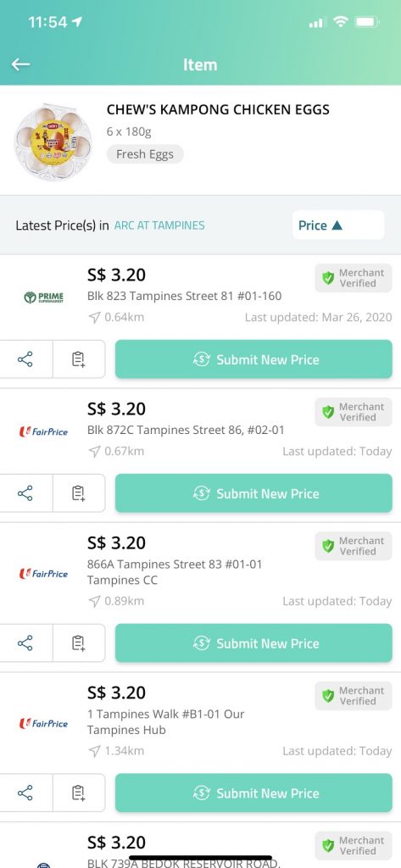Screen dimensions: 401x868
Task: Share the FairPrice Street 86 listing
Action: [25, 493]
